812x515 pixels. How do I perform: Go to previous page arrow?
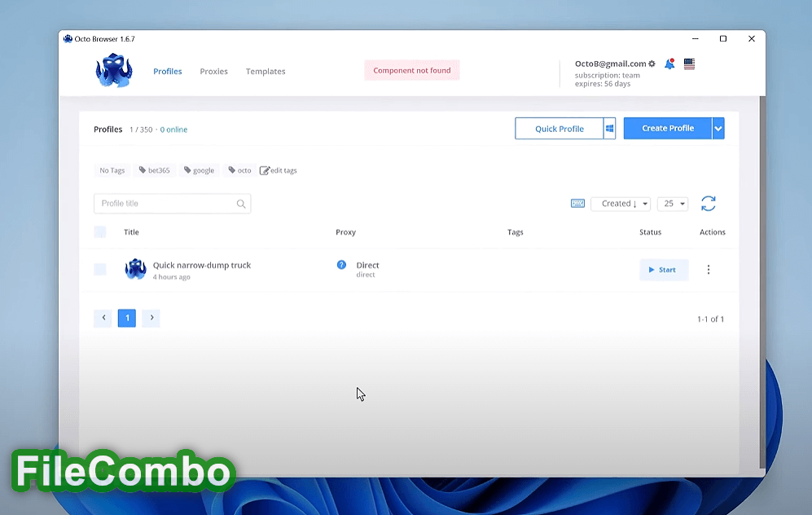tap(103, 318)
